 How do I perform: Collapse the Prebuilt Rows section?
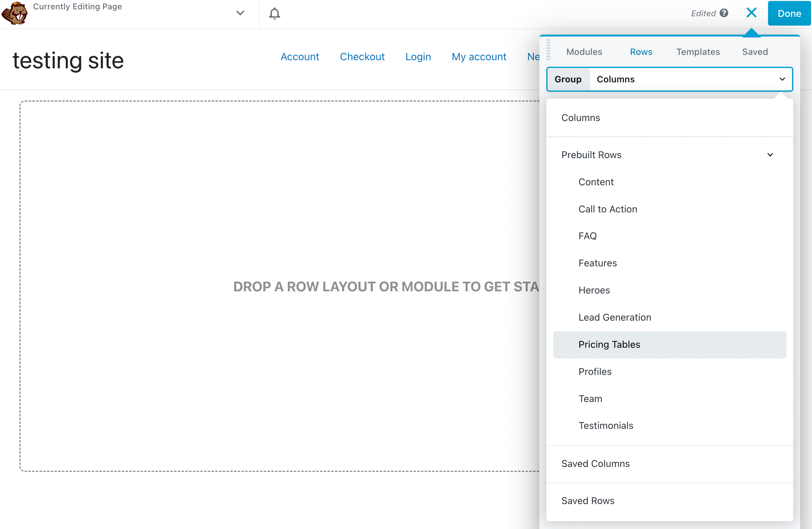point(770,155)
